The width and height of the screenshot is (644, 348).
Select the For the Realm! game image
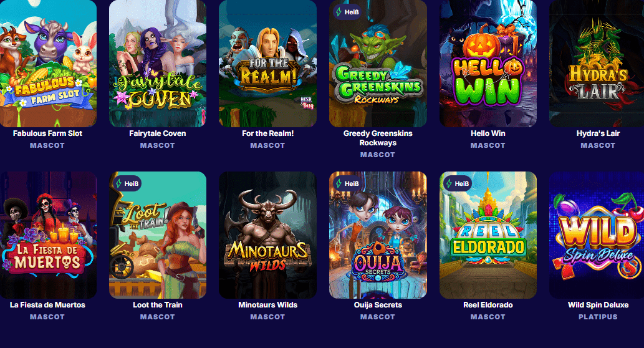[x=268, y=63]
